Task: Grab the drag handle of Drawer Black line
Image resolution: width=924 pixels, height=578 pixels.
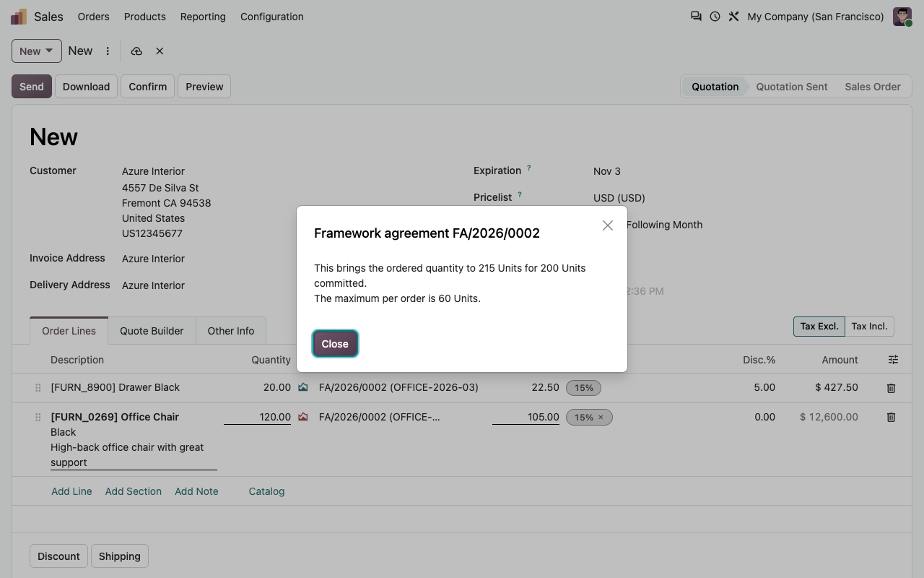Action: pyautogui.click(x=38, y=388)
